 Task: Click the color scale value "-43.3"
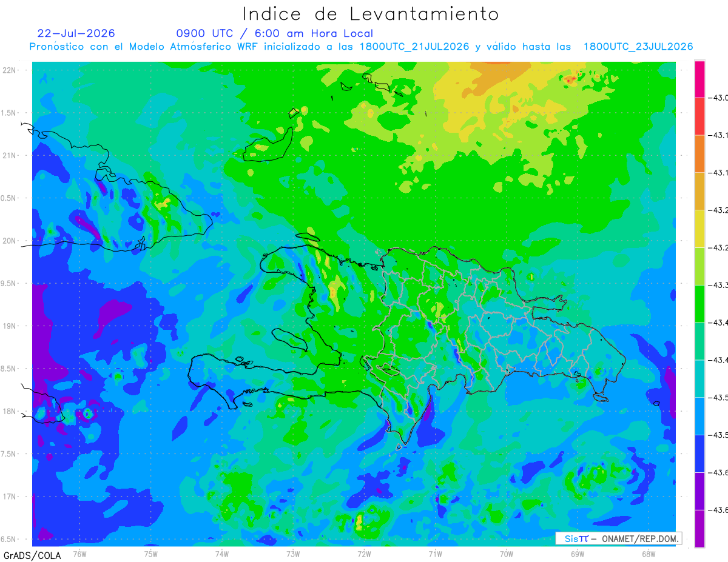[720, 285]
